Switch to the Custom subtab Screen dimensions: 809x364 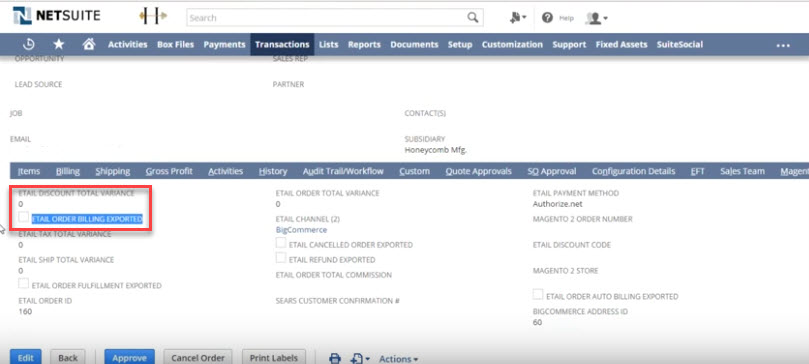tap(415, 171)
